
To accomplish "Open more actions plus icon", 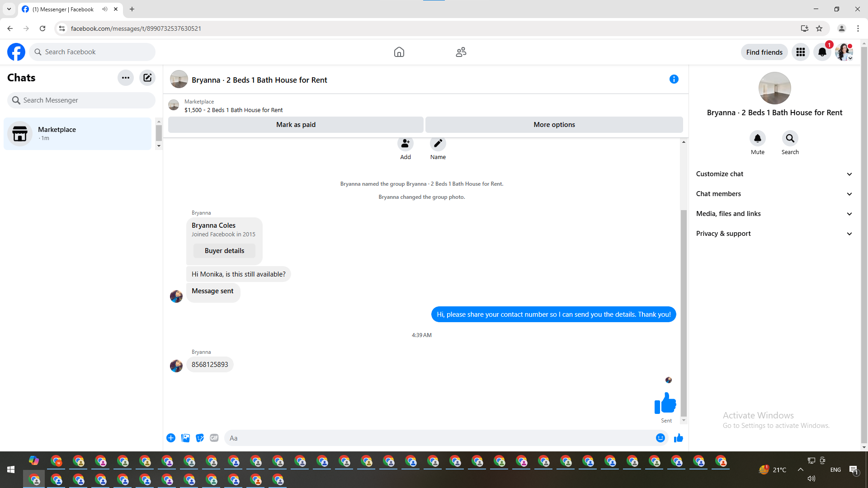I will pyautogui.click(x=171, y=438).
